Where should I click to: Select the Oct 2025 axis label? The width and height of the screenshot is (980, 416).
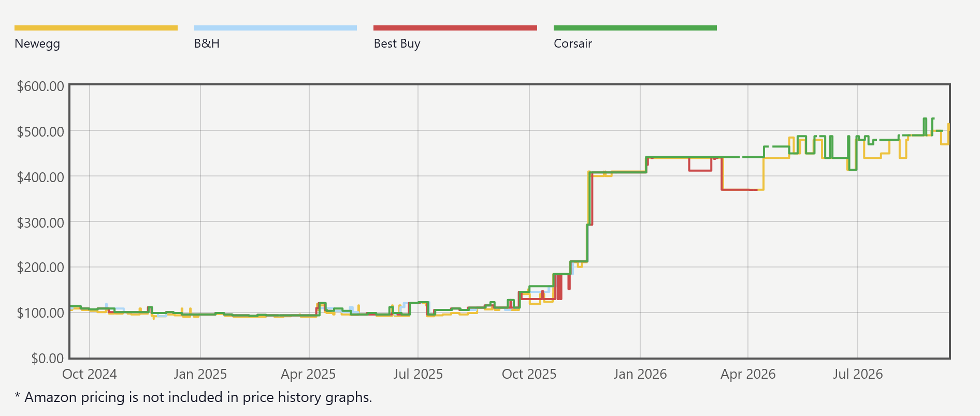coord(529,374)
